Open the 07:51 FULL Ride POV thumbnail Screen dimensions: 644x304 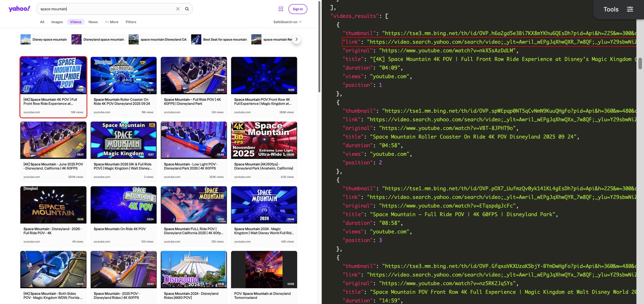coord(194,205)
